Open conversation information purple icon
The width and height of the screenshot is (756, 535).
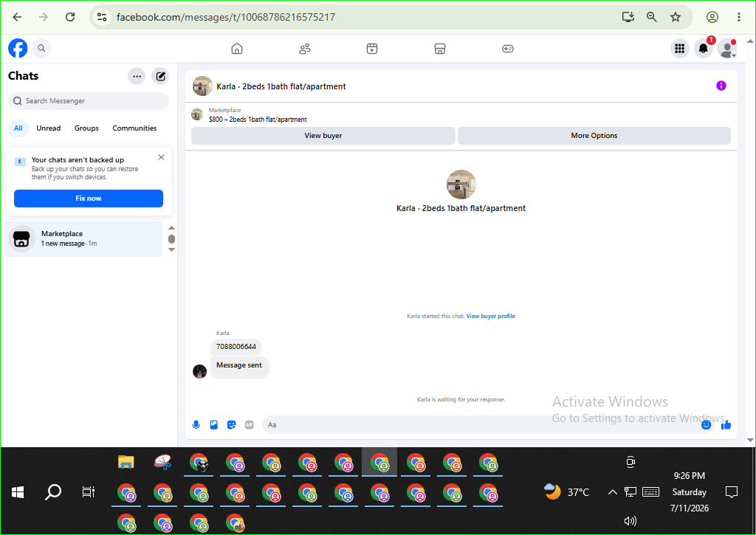(x=721, y=86)
